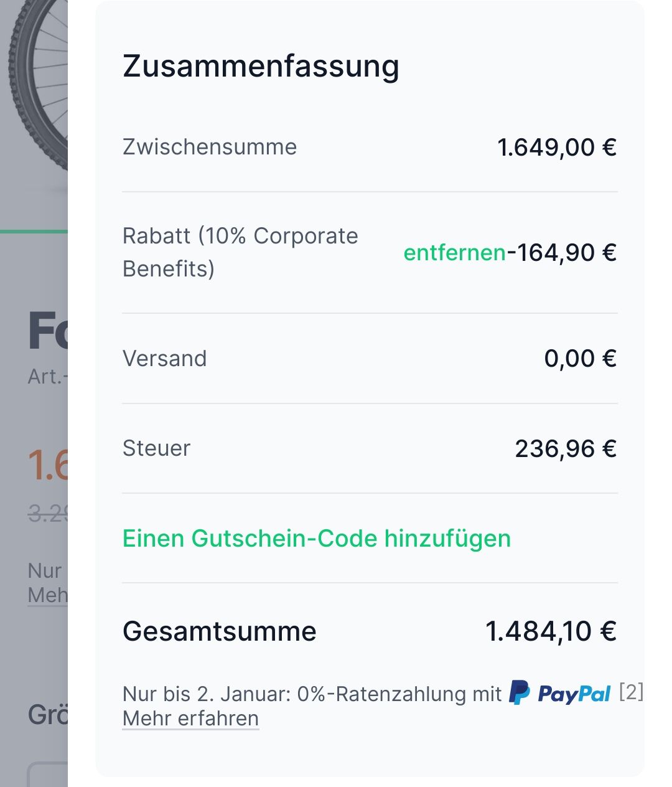Click the PayPal logo
Image resolution: width=672 pixels, height=787 pixels.
(560, 693)
